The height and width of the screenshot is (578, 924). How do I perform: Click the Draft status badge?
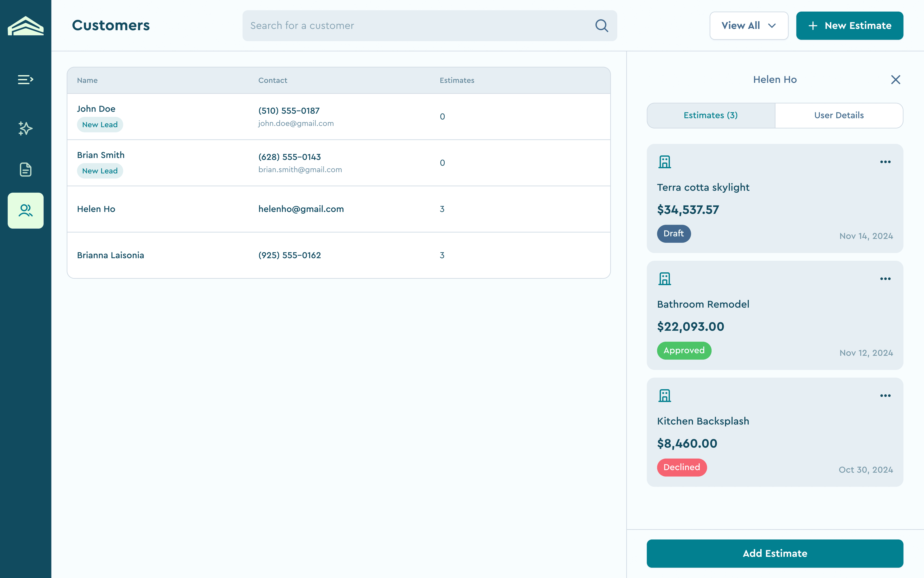click(674, 234)
